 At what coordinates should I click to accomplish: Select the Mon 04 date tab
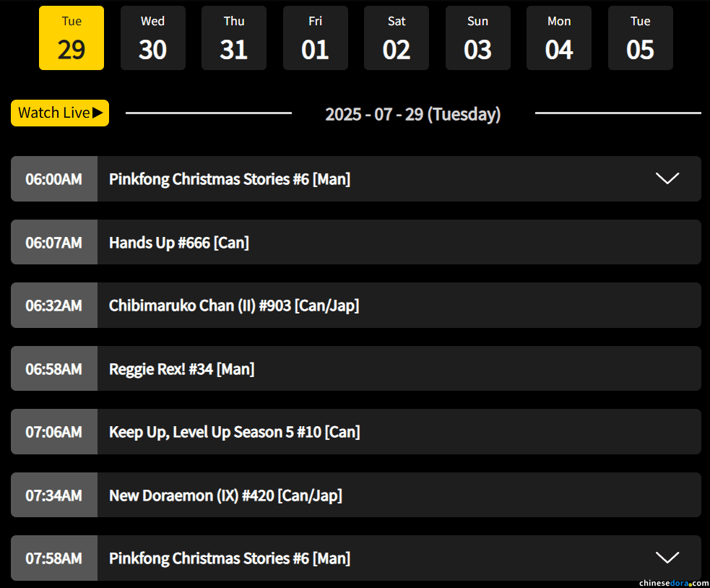559,38
